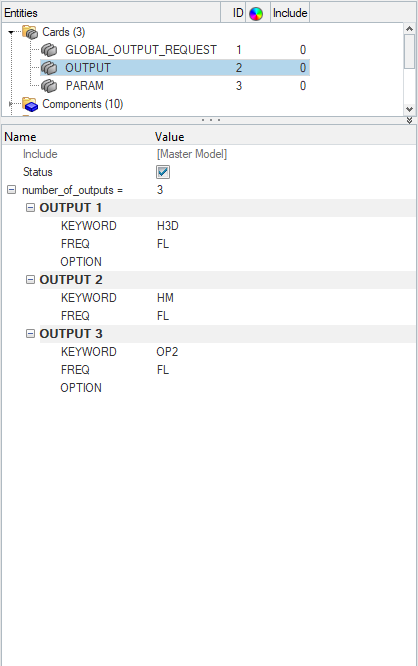
Task: Collapse the number_of_outputs section
Action: pos(11,190)
